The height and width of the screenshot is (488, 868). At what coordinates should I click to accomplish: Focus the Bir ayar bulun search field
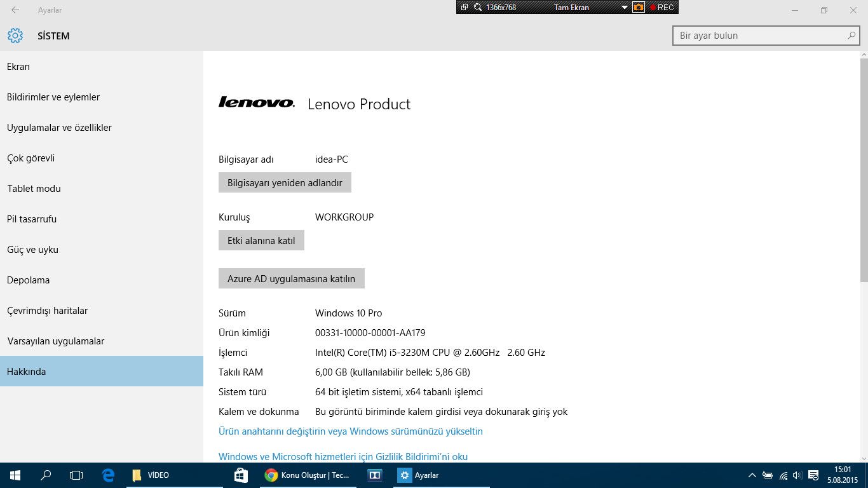[x=766, y=36]
